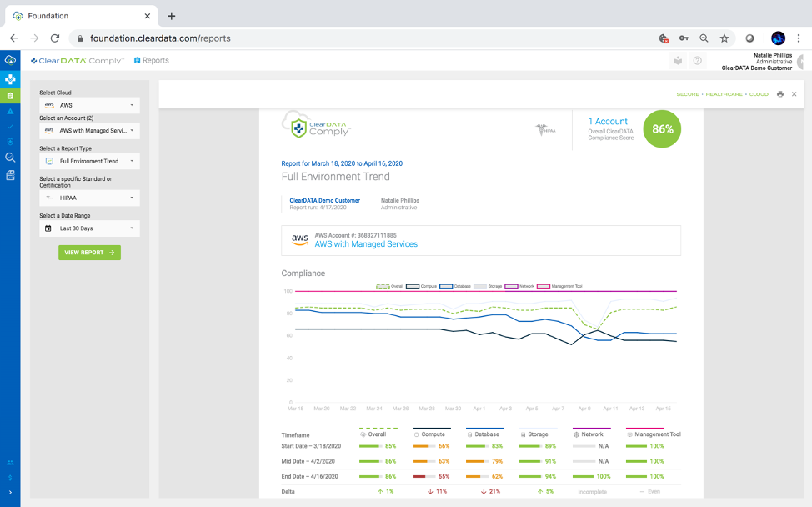
Task: Click the padlock site info icon
Action: 80,38
